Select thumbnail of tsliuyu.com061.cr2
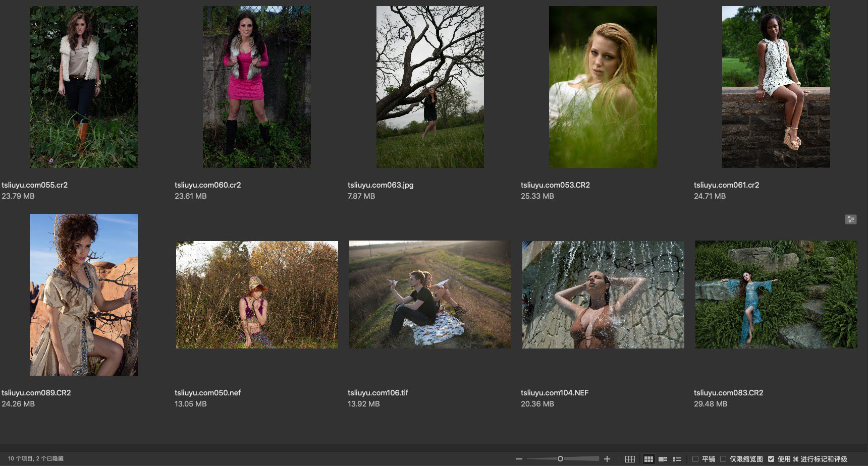 [776, 87]
